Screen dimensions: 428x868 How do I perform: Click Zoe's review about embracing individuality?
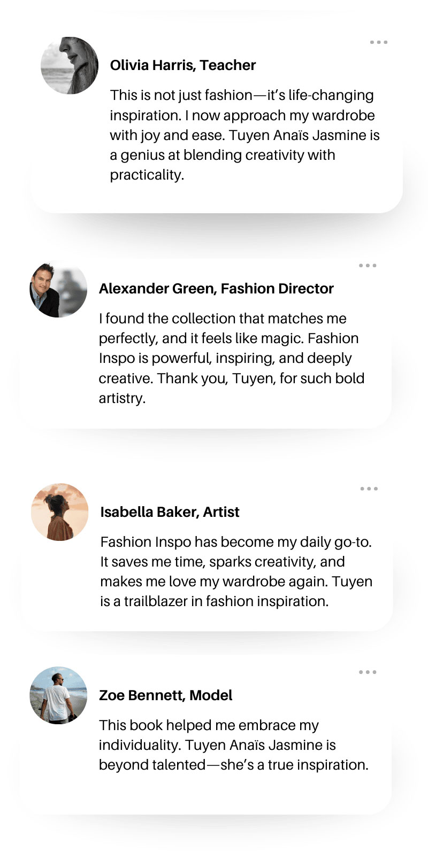pyautogui.click(x=233, y=745)
